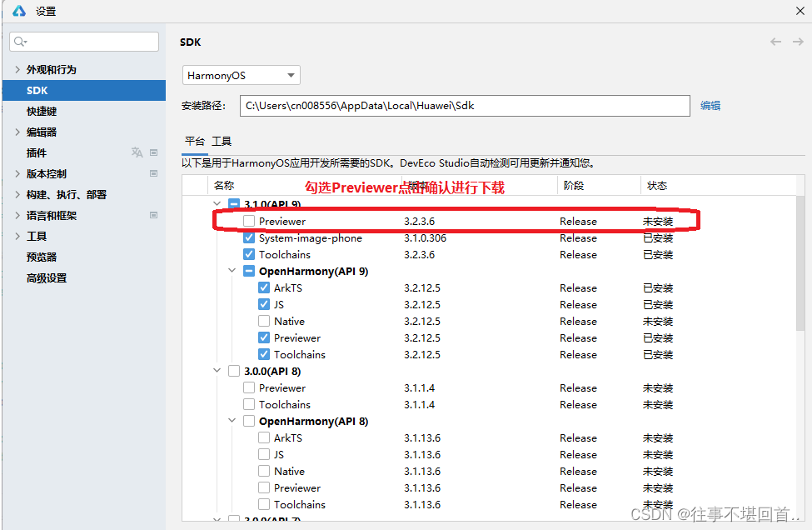Screen dimensions: 812x530
Task: Click the 状态 column header
Action: click(656, 185)
